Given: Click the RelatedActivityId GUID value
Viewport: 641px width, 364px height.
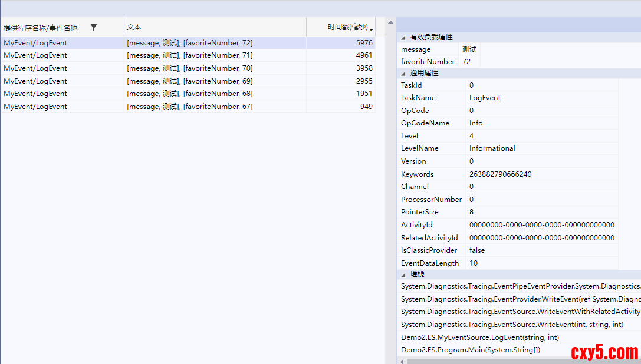Looking at the screenshot, I should point(542,238).
